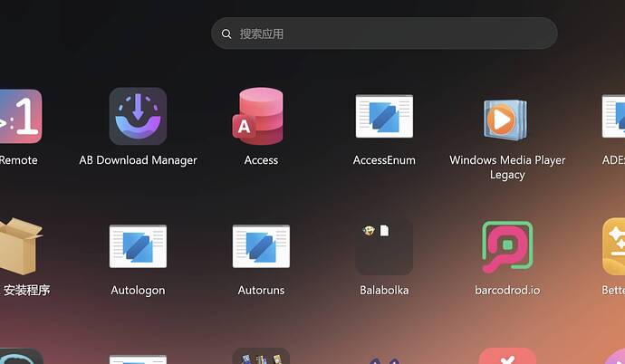Open the Remote app icon
This screenshot has height=364, width=625.
click(21, 116)
